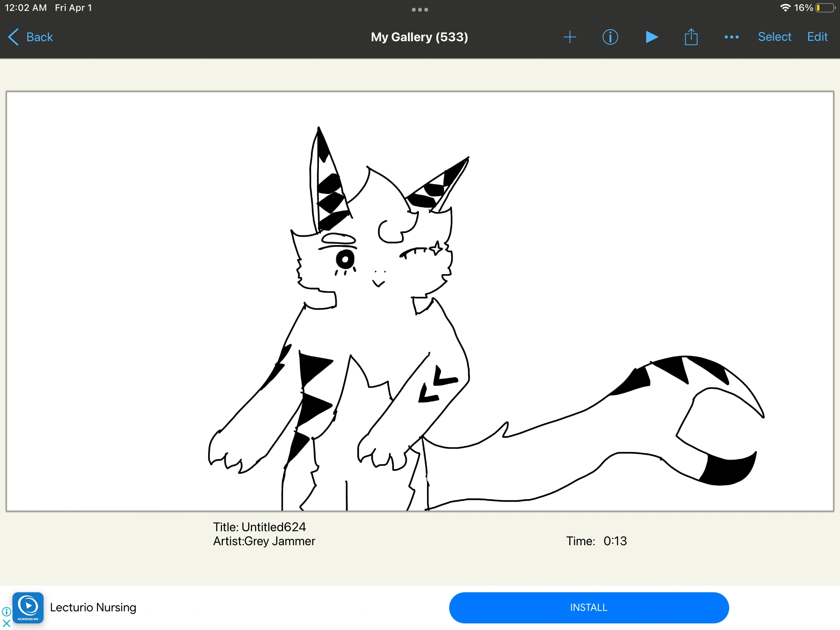Tap Select in the top bar

pos(774,37)
